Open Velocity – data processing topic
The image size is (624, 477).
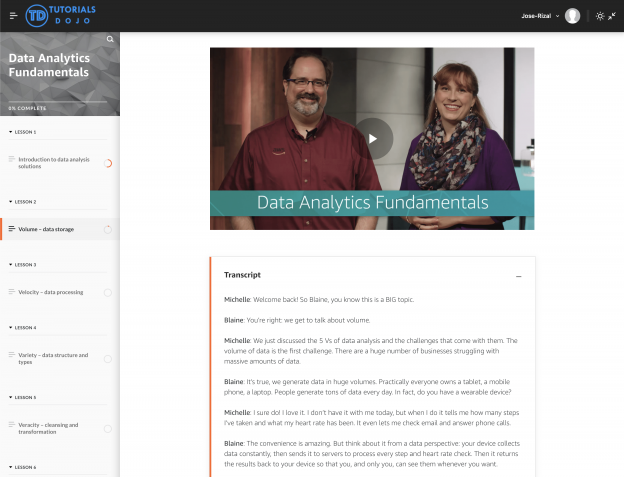point(50,292)
